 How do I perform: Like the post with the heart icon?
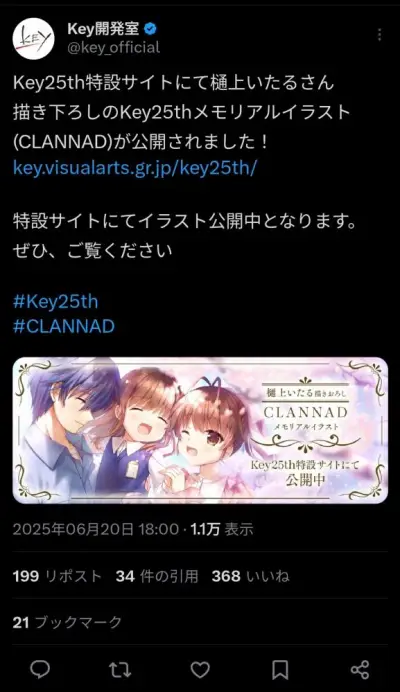click(x=200, y=670)
